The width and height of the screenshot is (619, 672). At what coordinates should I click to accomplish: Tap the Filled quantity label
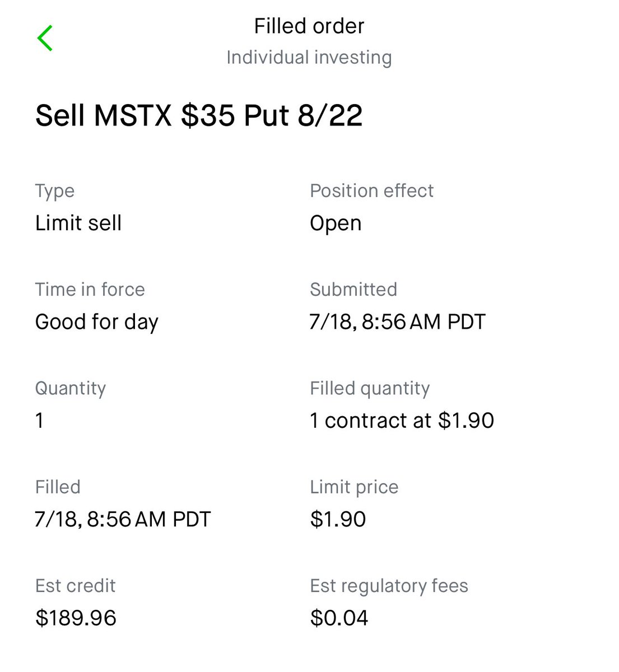tap(370, 388)
